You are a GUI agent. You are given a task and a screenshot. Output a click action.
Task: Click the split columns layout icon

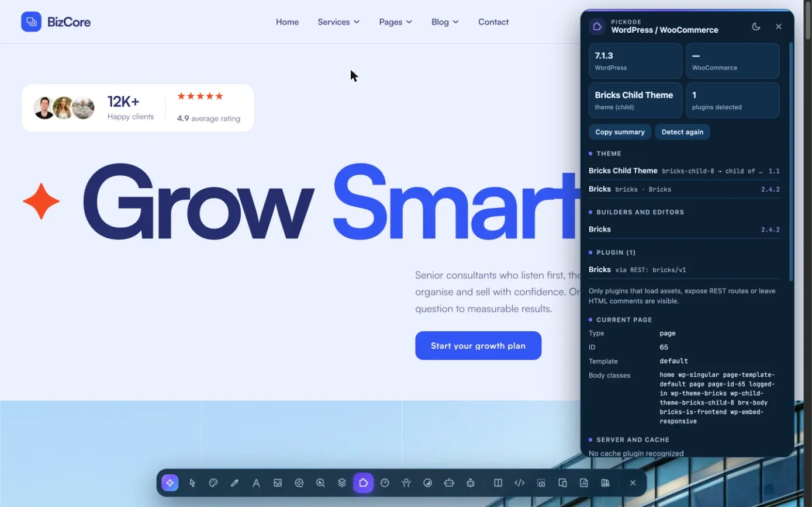coord(498,483)
